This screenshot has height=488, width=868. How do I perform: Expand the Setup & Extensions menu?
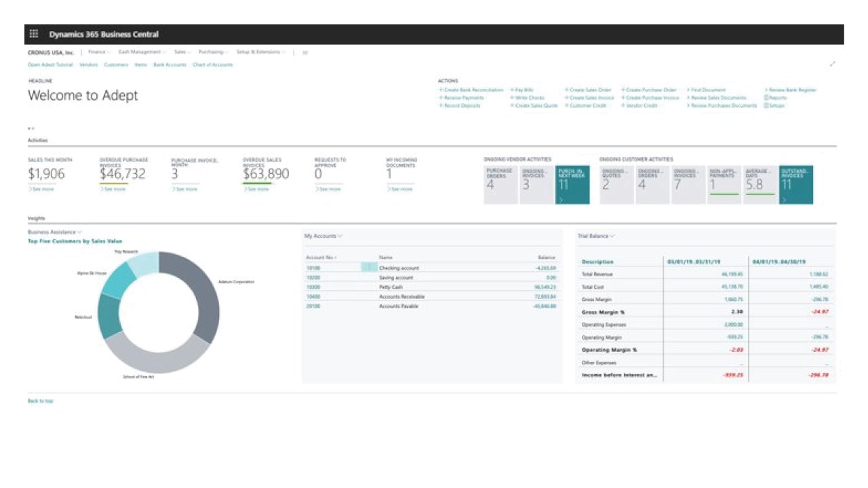pos(260,52)
